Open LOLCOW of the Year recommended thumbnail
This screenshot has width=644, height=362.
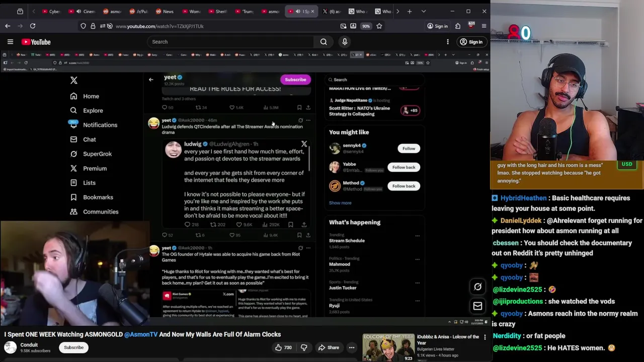[x=388, y=347]
